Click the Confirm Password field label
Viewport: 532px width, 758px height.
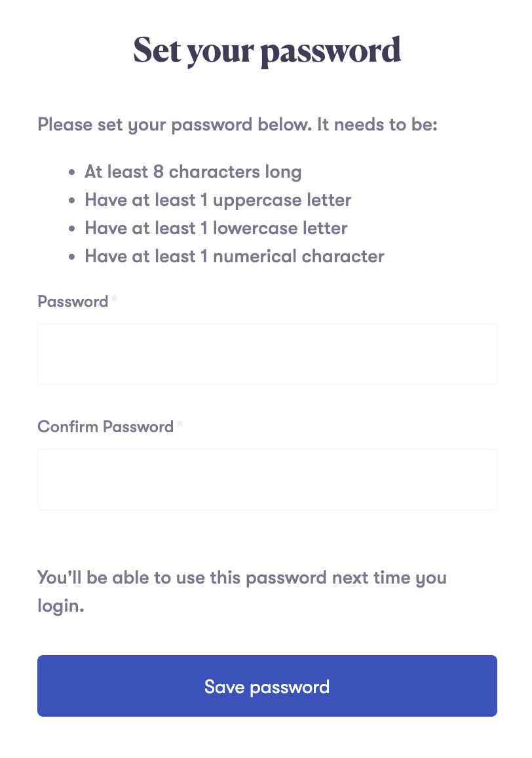[x=105, y=427]
